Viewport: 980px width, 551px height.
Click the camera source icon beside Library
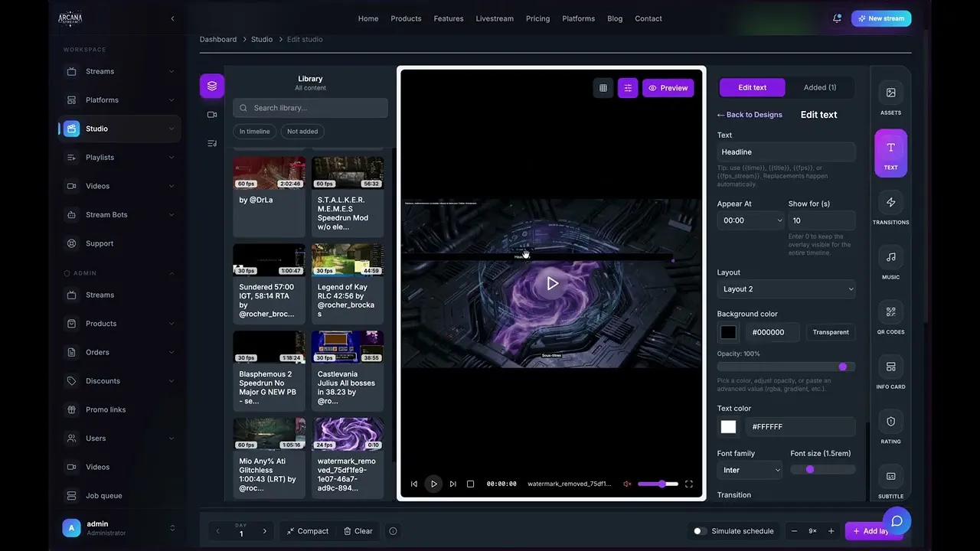coord(212,115)
